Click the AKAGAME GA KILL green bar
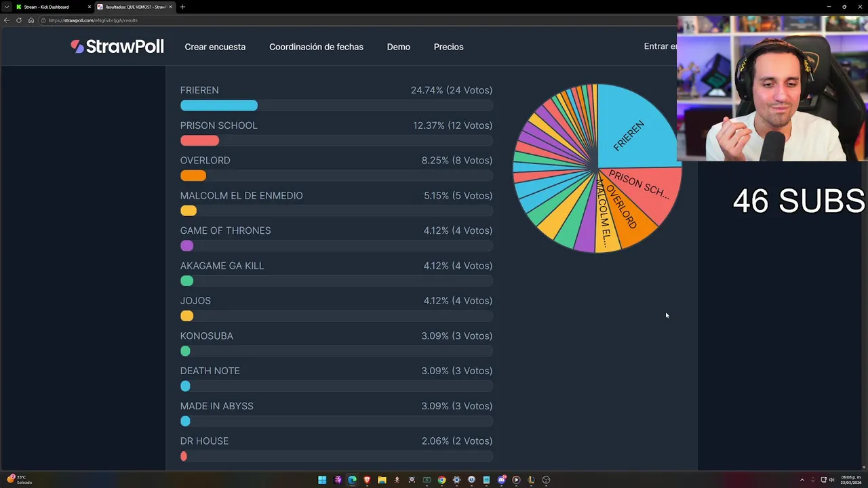The width and height of the screenshot is (868, 488). (x=187, y=281)
